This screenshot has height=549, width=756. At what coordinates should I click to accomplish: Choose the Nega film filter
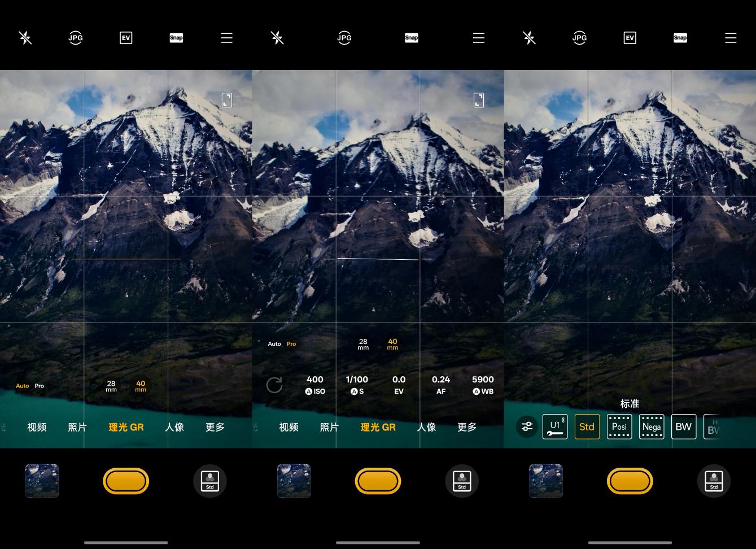click(x=652, y=426)
